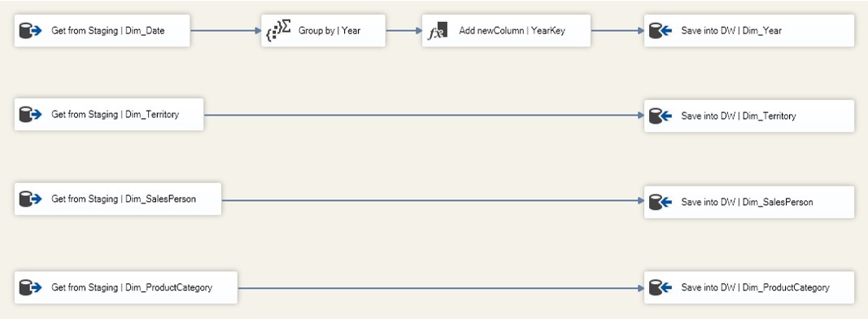Click the destination icon on Save Dim_Year

661,31
